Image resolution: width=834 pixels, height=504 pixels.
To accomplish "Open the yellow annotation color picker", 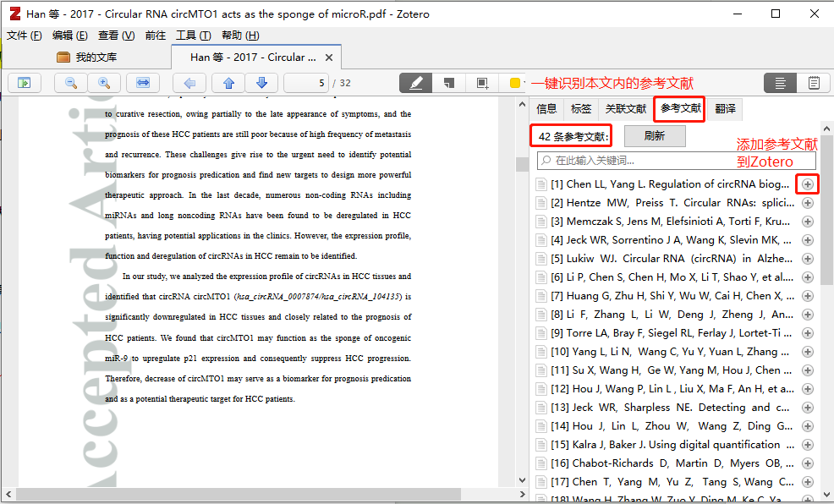I will (x=515, y=83).
